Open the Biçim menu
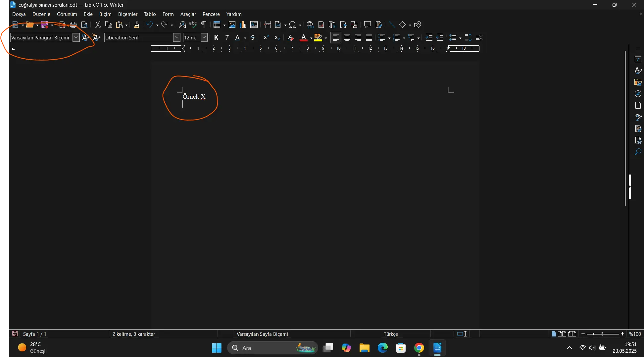This screenshot has height=357, width=644. click(105, 14)
